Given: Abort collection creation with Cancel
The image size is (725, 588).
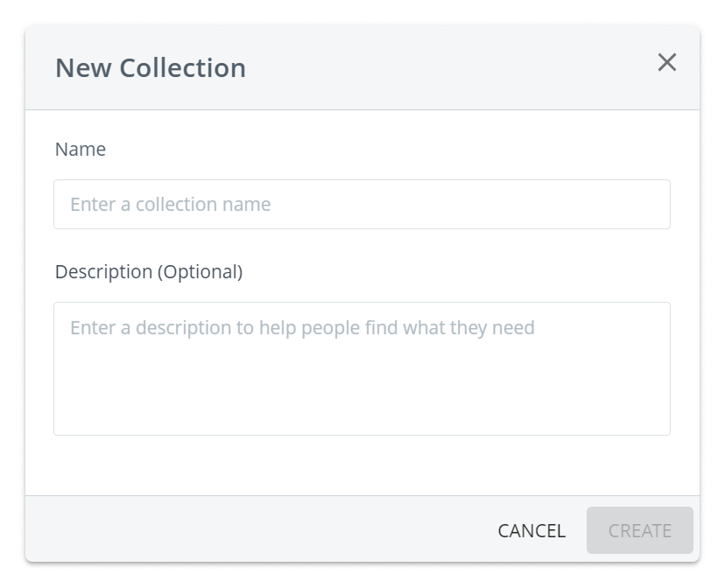Looking at the screenshot, I should pyautogui.click(x=531, y=530).
